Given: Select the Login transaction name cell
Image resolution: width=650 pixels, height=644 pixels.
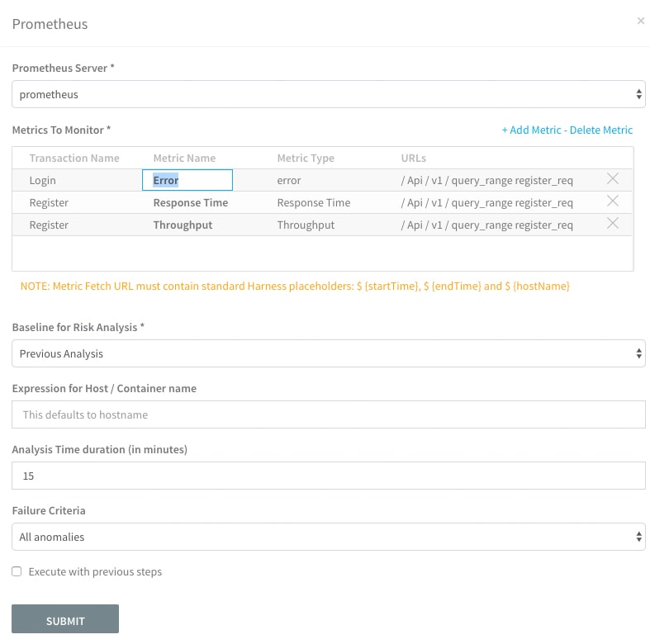Looking at the screenshot, I should click(43, 181).
